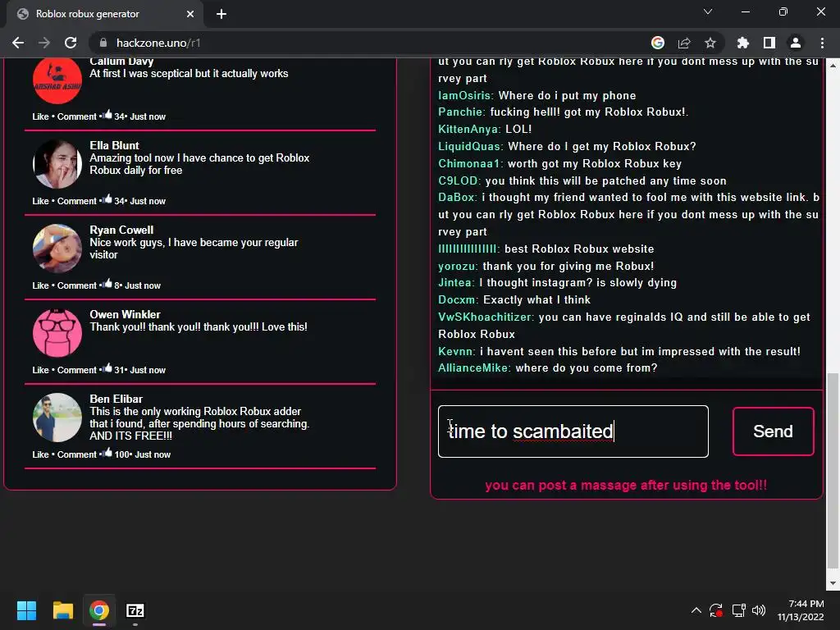Click the Chrome taskbar icon
Viewport: 840px width, 630px height.
[99, 610]
